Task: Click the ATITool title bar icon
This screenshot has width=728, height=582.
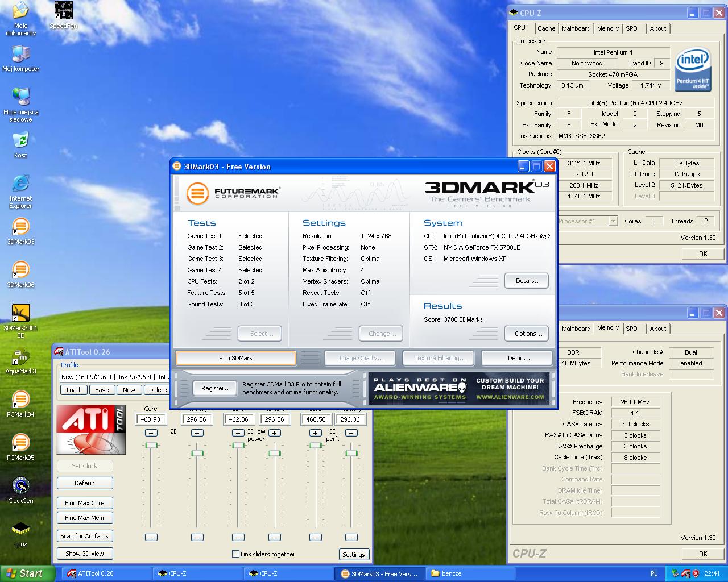Action: coord(59,352)
